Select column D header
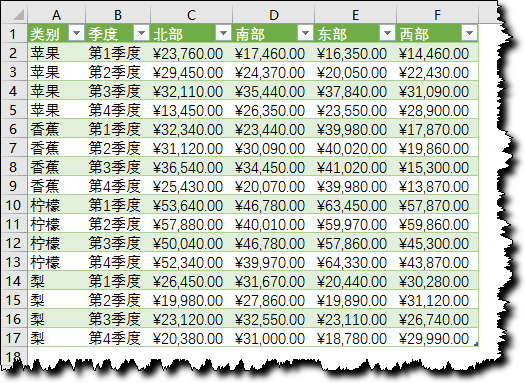525x383 pixels. [273, 14]
